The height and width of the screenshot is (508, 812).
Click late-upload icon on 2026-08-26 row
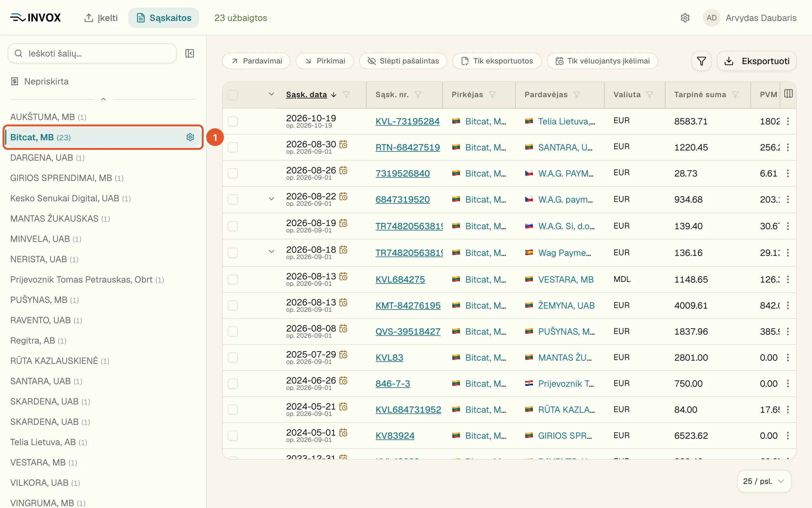point(343,170)
